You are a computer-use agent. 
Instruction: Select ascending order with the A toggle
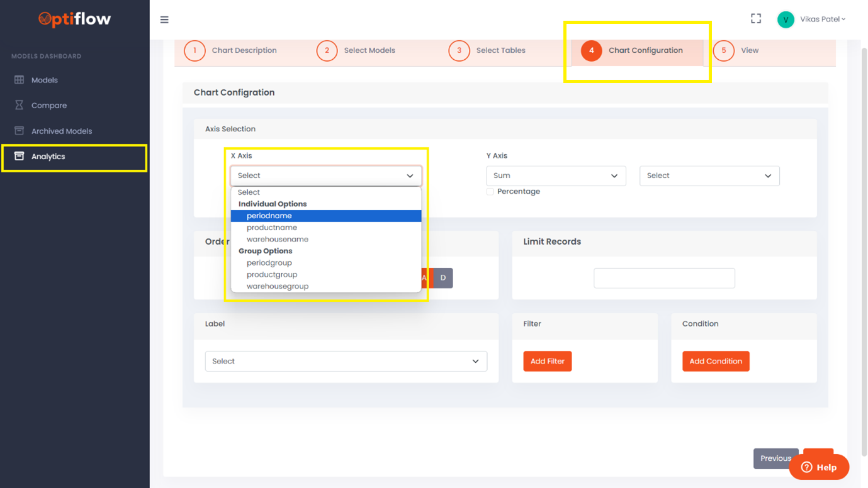click(424, 277)
